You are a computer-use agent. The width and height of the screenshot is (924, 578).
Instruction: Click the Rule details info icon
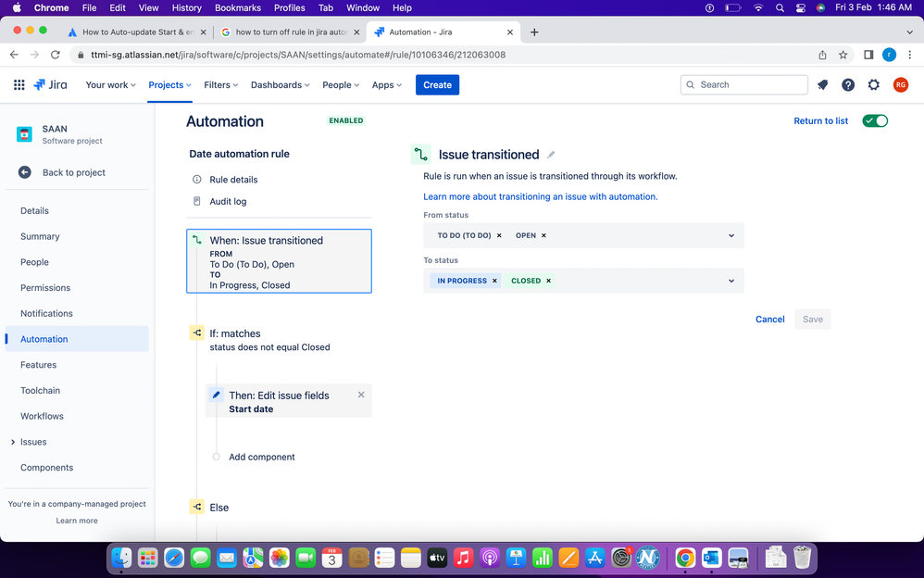click(197, 180)
